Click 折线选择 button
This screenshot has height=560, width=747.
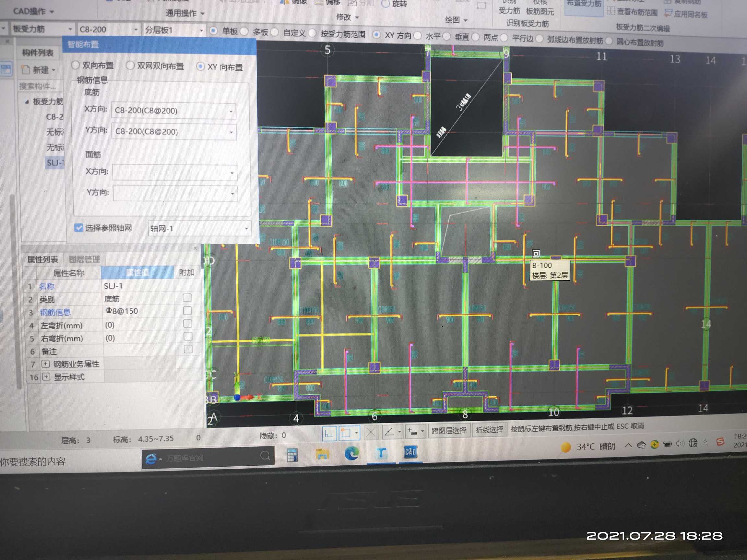point(489,429)
